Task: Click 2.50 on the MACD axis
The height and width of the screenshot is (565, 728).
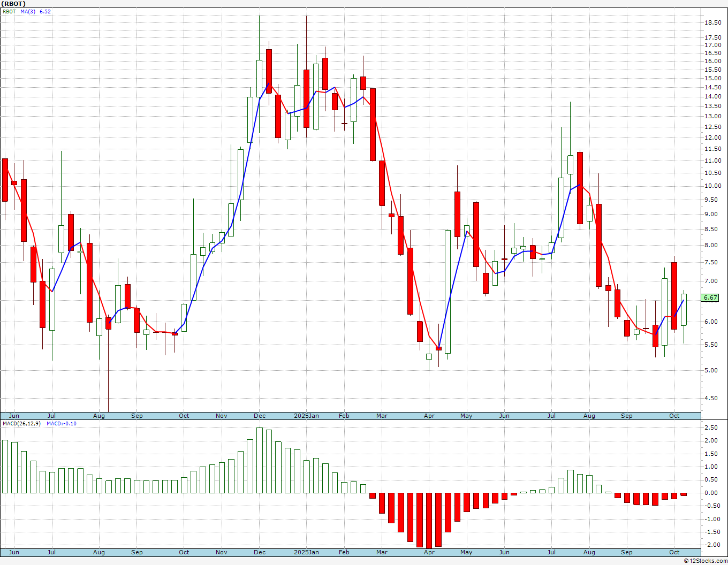Action: tap(712, 427)
